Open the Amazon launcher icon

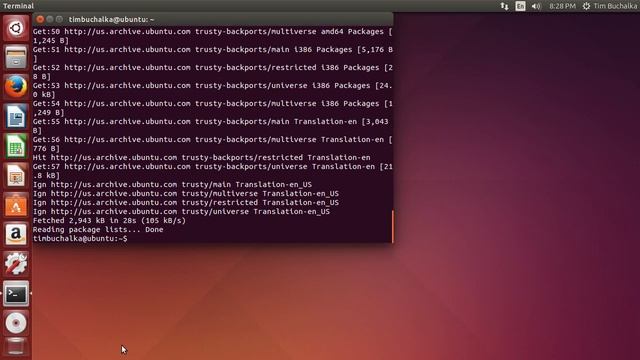pos(16,234)
